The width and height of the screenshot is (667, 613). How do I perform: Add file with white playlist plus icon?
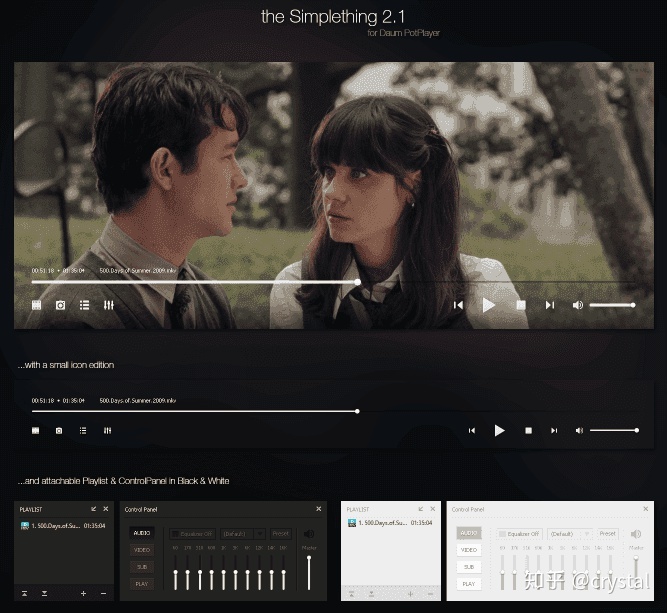[410, 593]
